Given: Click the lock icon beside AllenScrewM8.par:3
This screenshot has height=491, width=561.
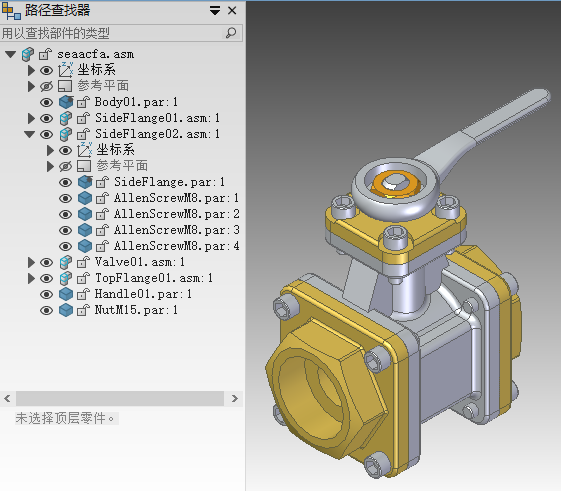Looking at the screenshot, I should [x=102, y=230].
